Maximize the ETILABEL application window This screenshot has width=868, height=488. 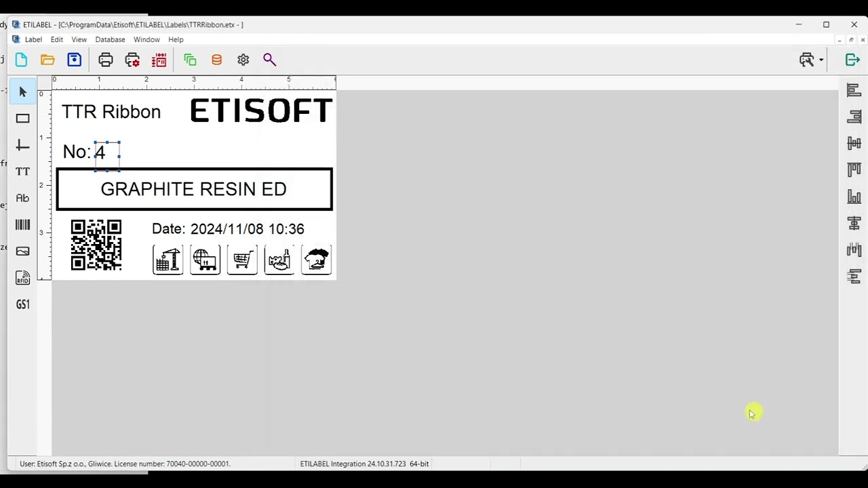[826, 24]
